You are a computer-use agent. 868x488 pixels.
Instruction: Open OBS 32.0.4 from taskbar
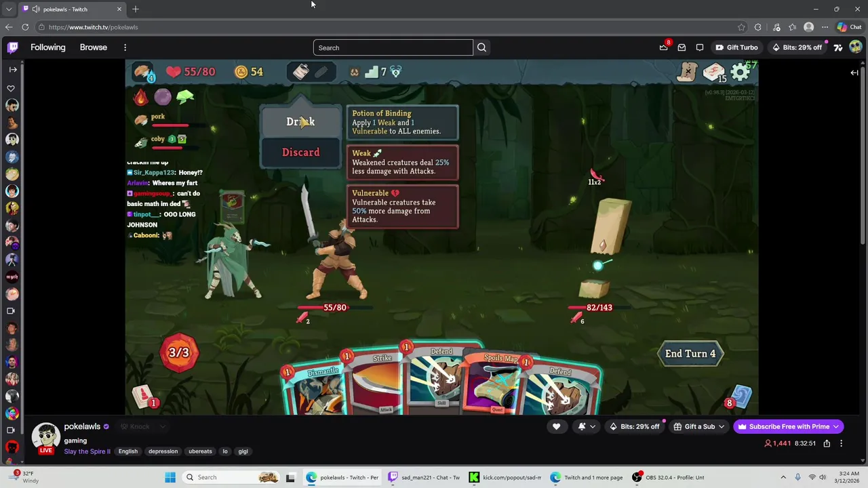669,477
